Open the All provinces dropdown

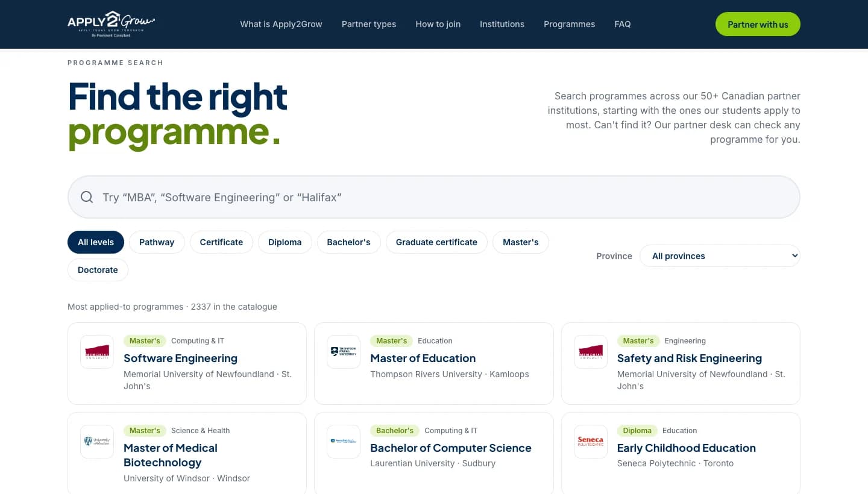[x=720, y=256]
